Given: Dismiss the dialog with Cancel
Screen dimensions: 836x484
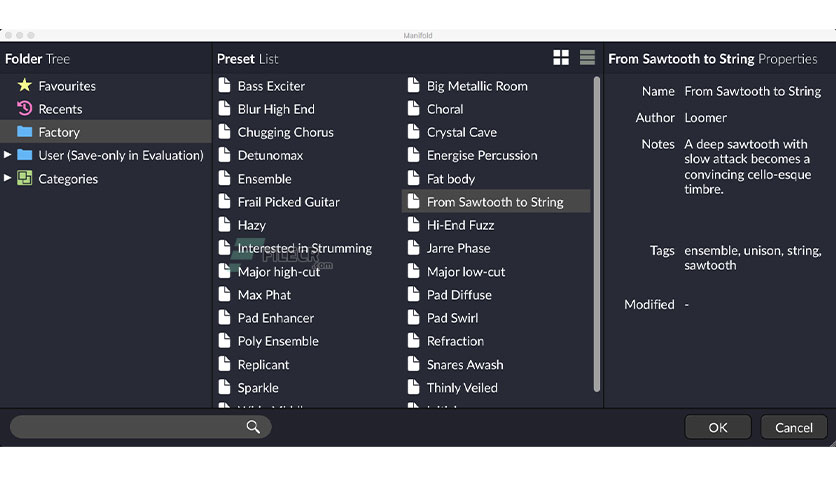Looking at the screenshot, I should point(794,427).
